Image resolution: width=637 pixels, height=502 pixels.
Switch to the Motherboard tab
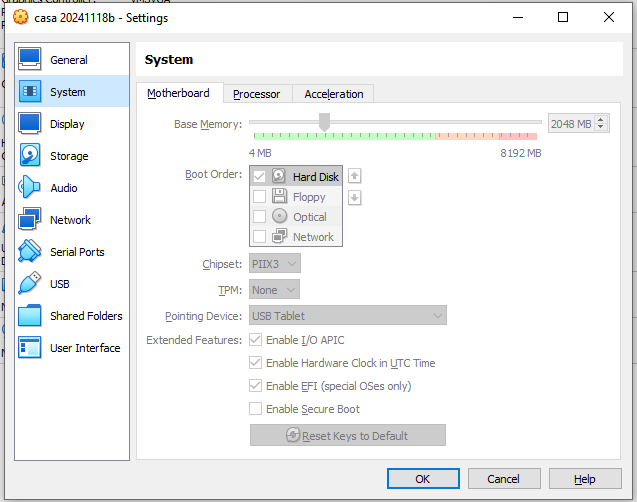178,93
